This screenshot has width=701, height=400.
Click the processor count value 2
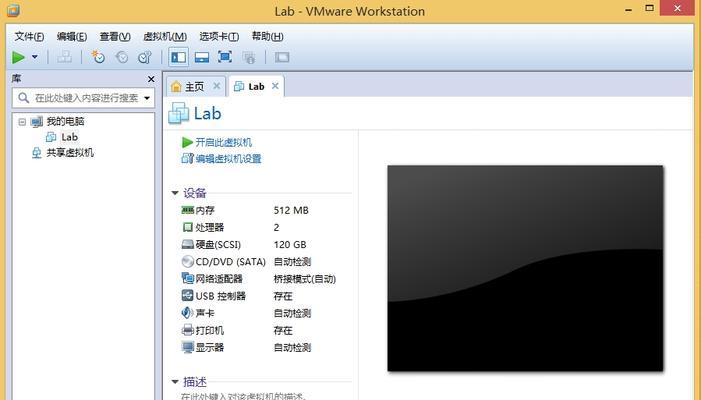point(276,227)
